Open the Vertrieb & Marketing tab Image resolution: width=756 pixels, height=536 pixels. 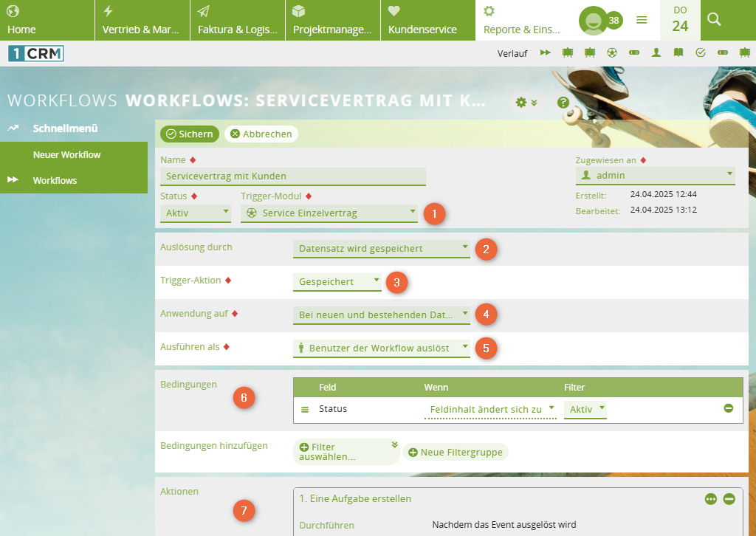point(142,20)
